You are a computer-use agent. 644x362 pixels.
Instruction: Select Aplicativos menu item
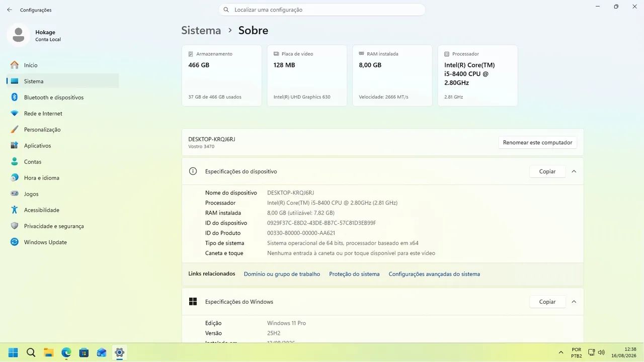tap(63, 145)
